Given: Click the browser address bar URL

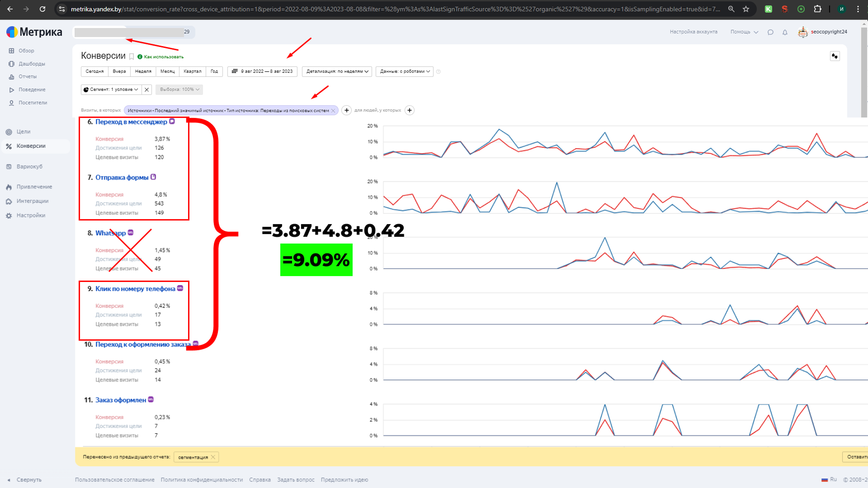Looking at the screenshot, I should pos(396,9).
